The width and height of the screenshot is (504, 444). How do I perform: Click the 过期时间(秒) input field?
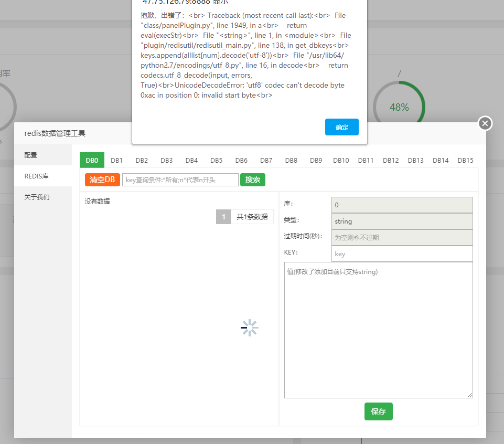tap(402, 237)
